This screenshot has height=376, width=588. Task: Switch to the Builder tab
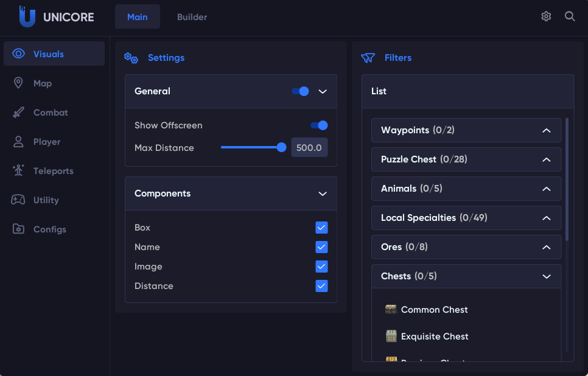[x=192, y=17]
